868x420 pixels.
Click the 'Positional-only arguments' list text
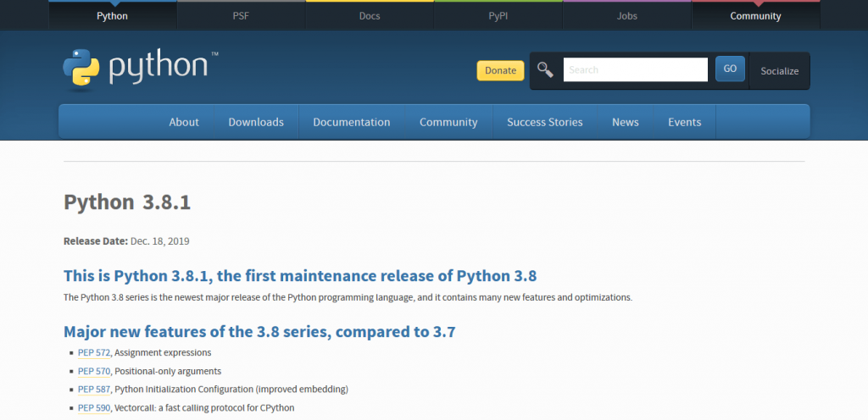click(x=168, y=371)
